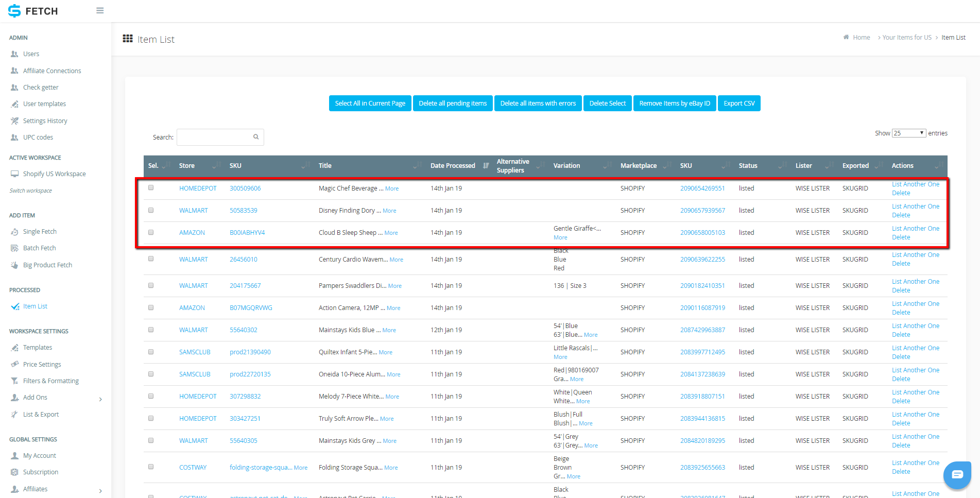Click the Subscription icon
Image resolution: width=980 pixels, height=498 pixels.
coord(14,472)
